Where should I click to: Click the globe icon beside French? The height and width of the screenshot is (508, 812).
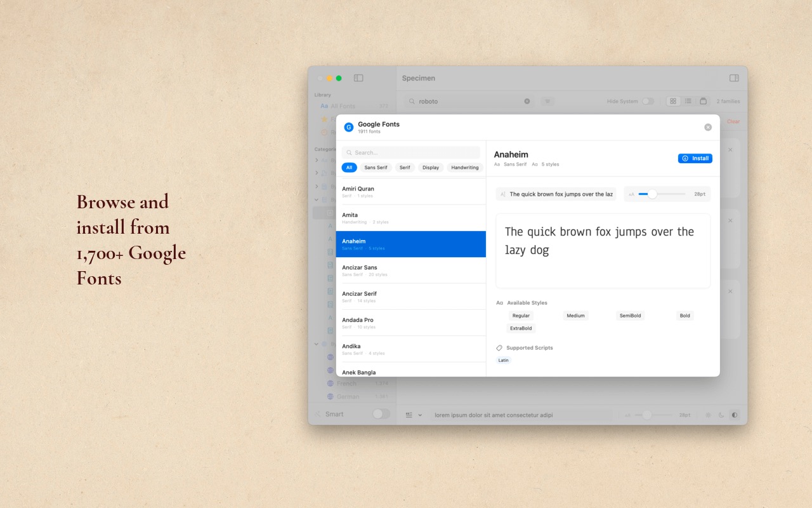click(330, 384)
